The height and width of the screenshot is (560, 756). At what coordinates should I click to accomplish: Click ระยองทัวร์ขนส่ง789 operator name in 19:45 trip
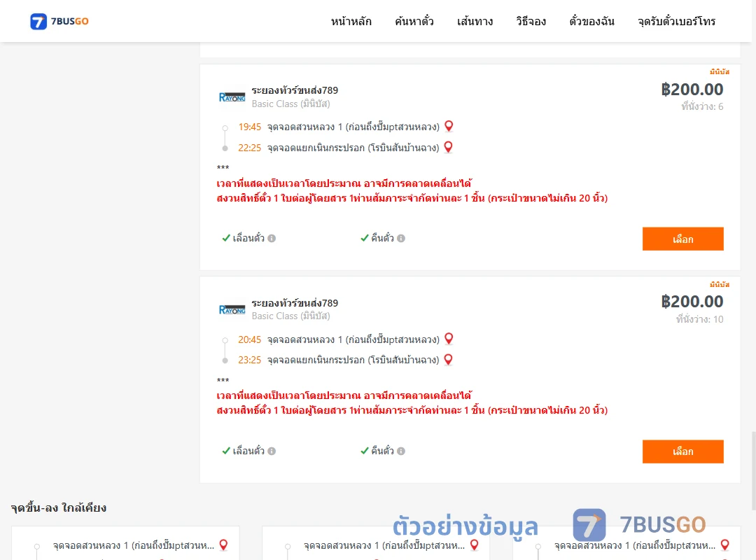click(x=295, y=90)
